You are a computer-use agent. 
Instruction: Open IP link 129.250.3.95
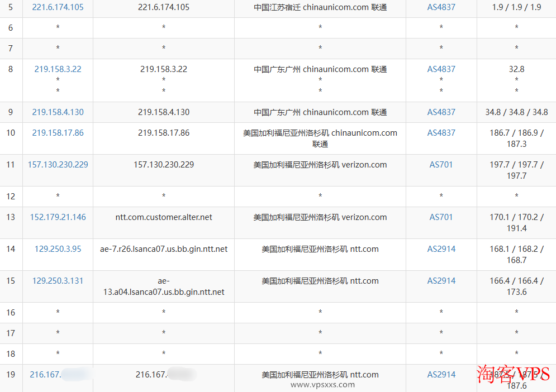(x=58, y=249)
